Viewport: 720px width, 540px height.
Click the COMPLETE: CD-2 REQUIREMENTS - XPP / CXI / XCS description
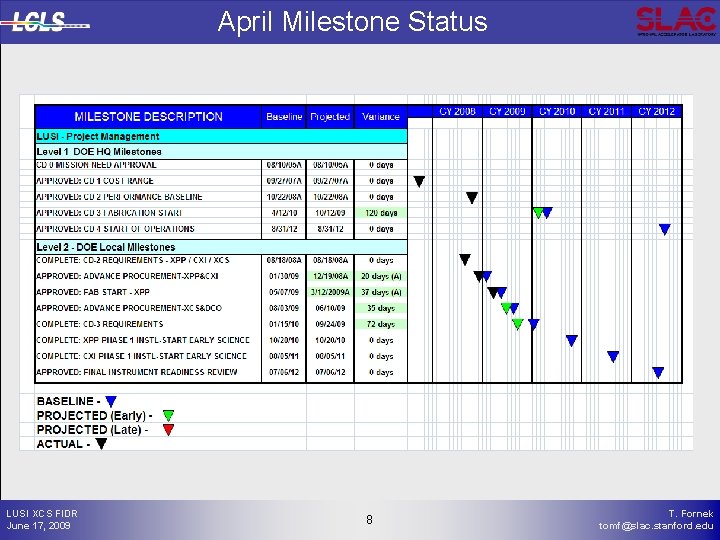click(133, 260)
